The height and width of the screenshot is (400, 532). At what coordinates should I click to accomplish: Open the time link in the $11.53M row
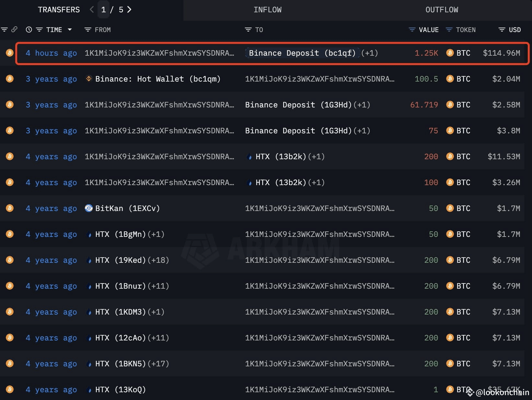coord(51,157)
